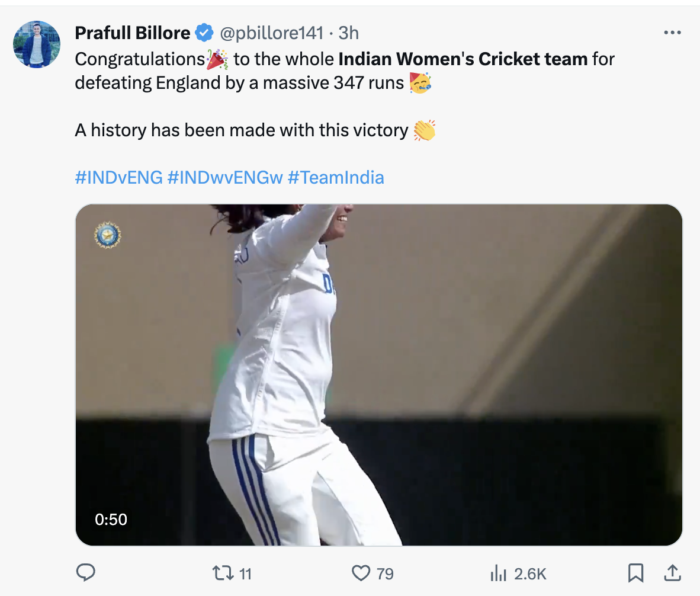Open the #TeamIndia hashtag
Image resolution: width=700 pixels, height=596 pixels.
(x=336, y=177)
